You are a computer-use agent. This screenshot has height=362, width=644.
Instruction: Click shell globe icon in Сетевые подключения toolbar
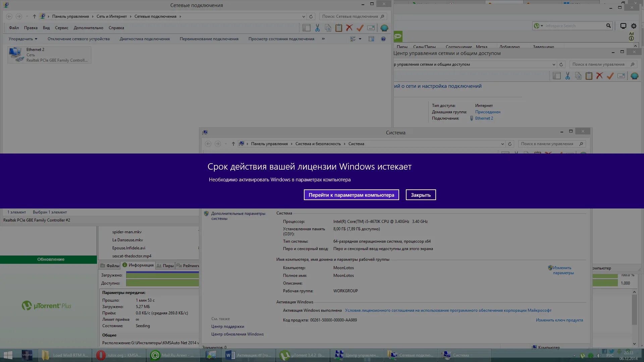point(384,28)
